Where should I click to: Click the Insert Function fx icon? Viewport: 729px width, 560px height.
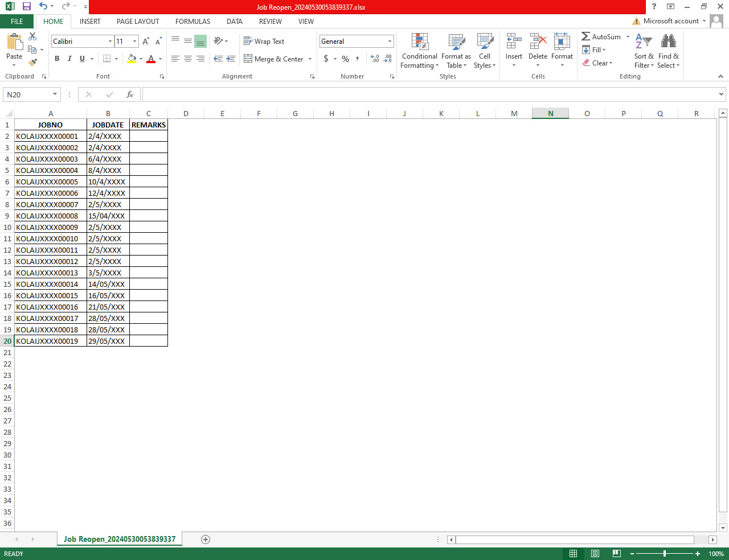[x=130, y=94]
